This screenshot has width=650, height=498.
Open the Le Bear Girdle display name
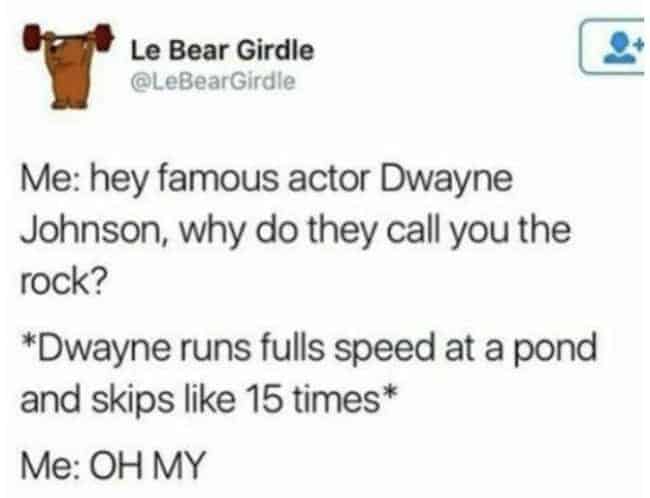[223, 51]
